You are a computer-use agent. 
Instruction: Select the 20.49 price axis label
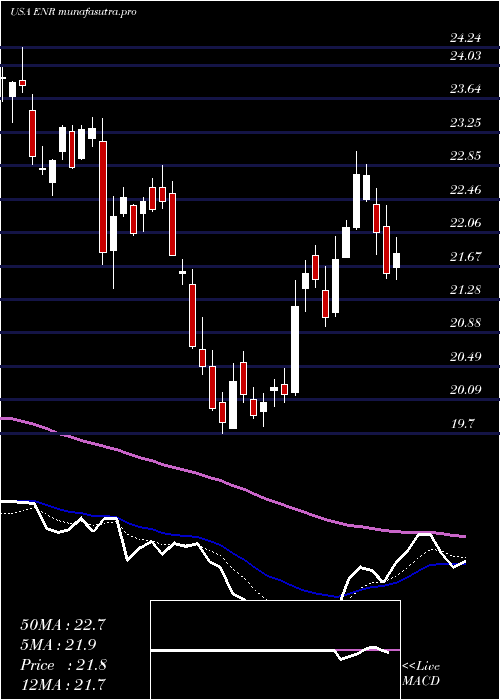click(465, 357)
